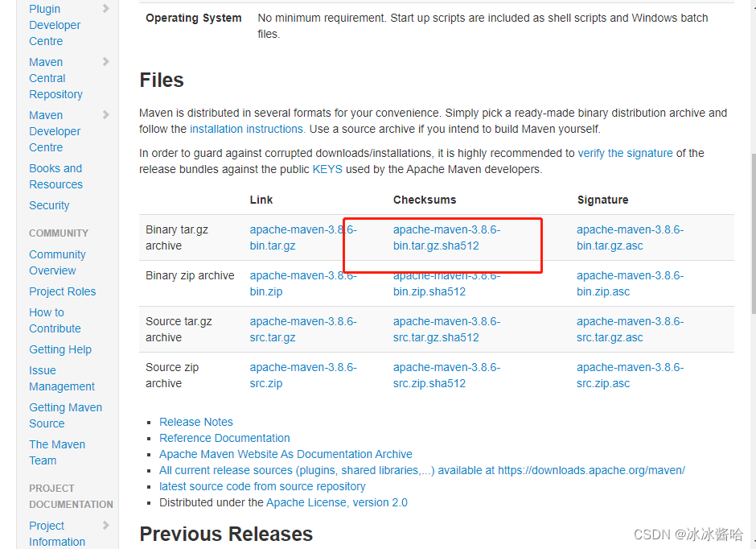This screenshot has width=756, height=549.
Task: Click the COMMUNITY sidebar section header
Action: [59, 233]
